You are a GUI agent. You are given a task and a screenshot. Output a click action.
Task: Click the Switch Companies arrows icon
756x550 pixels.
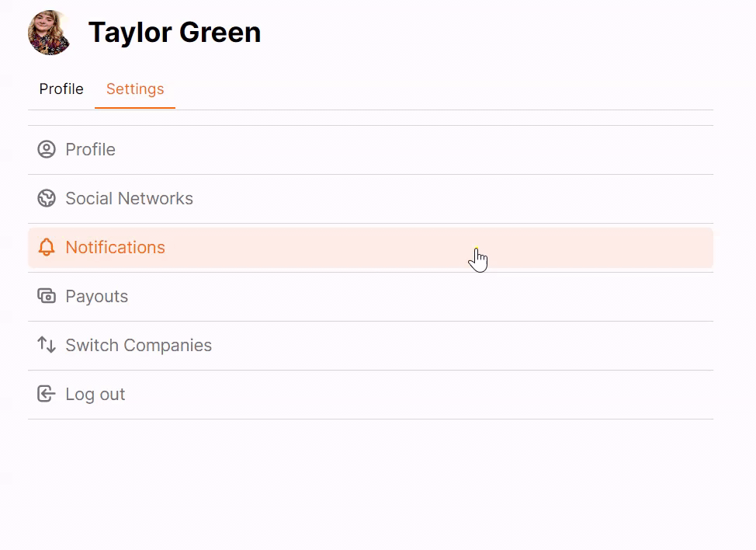click(x=47, y=345)
